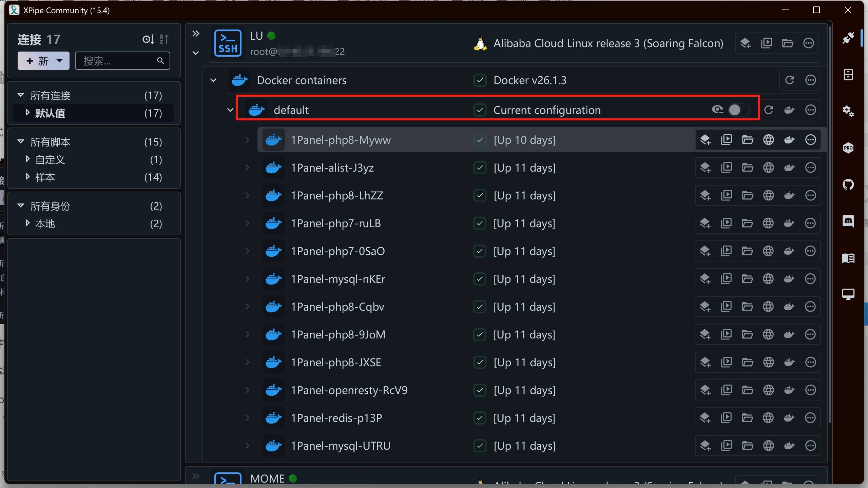Click status checkbox next to Docker v26.1.3

[x=480, y=80]
